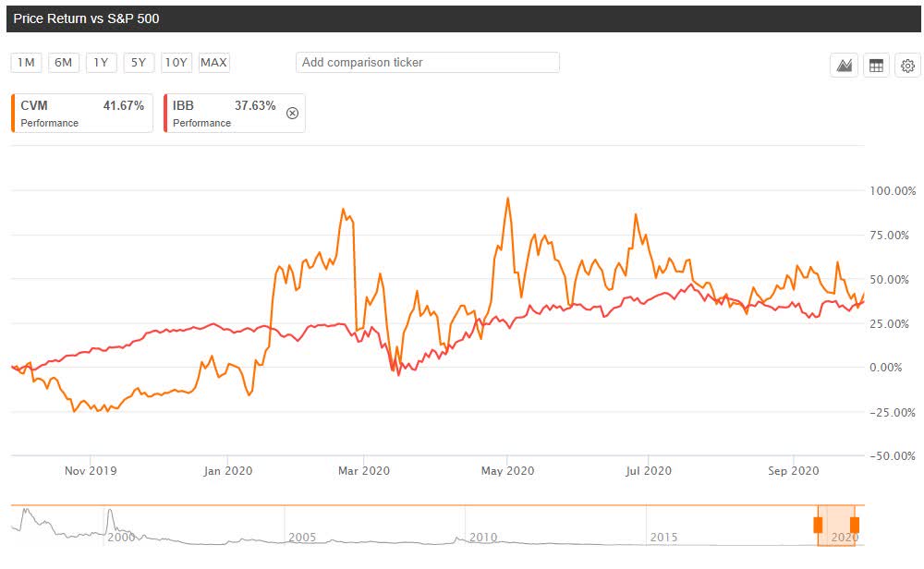Remove the IBB comparison ticker
Viewport: 924px width, 569px height.
point(292,114)
